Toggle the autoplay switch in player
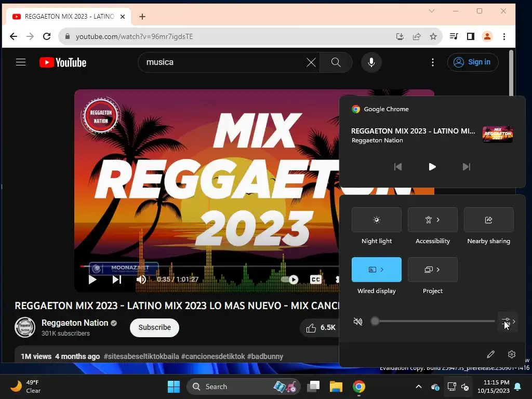Image resolution: width=532 pixels, height=399 pixels. [x=289, y=280]
